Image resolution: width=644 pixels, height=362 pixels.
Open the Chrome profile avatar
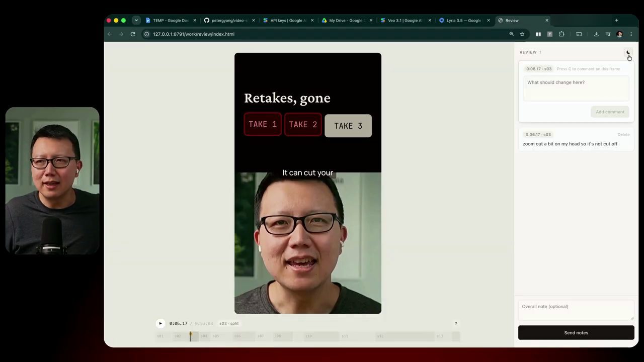tap(619, 34)
